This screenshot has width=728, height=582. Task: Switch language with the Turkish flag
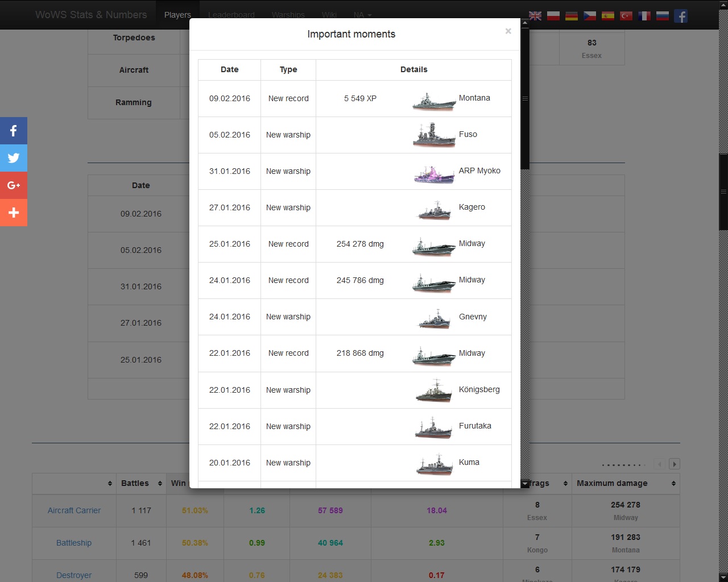coord(626,16)
